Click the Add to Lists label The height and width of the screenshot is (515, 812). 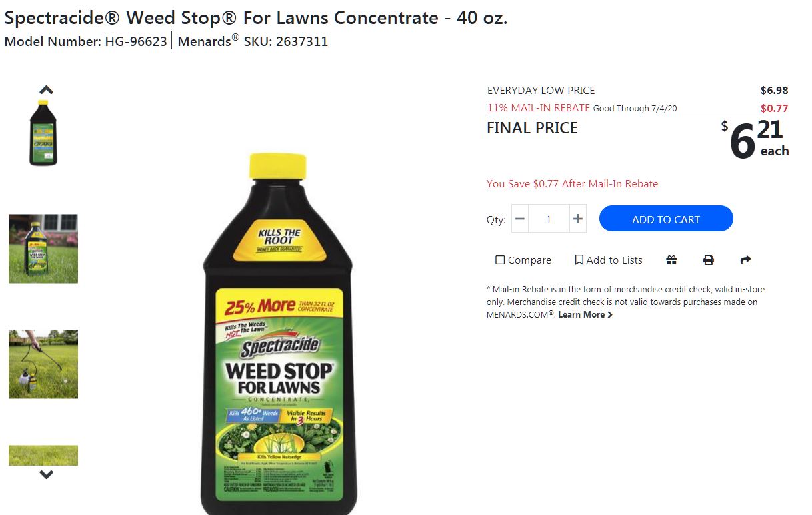(614, 260)
